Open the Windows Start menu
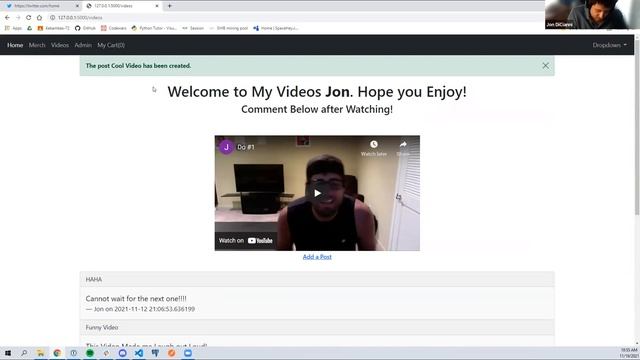 8,353
